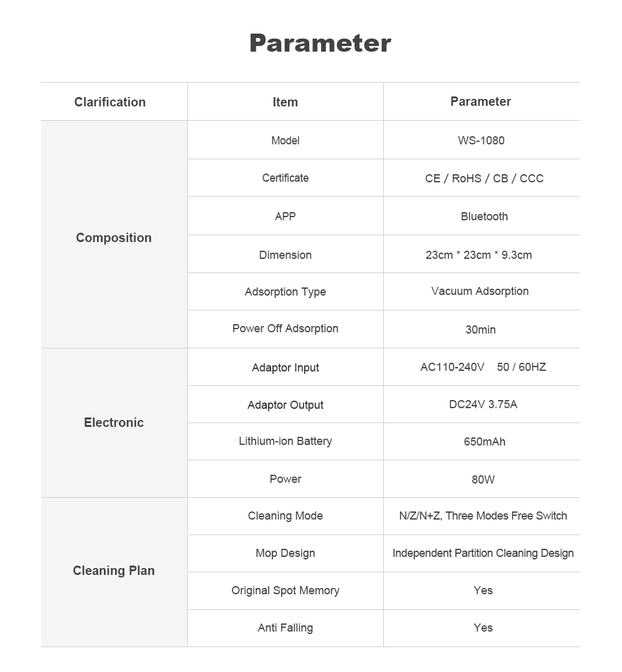Select the Lithium-ion Battery item
Screen dimensions: 622x672
click(x=285, y=441)
